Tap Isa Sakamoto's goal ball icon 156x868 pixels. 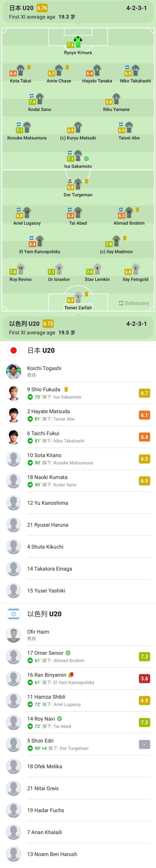point(86,159)
